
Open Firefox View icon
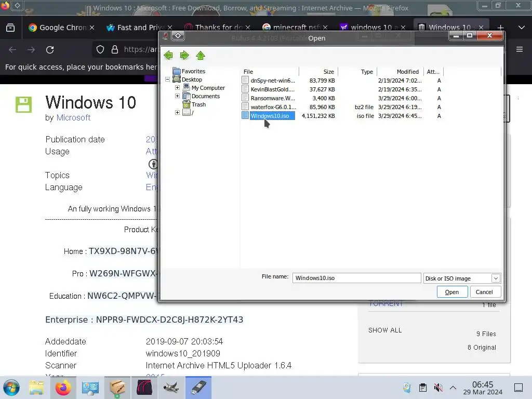[10, 28]
